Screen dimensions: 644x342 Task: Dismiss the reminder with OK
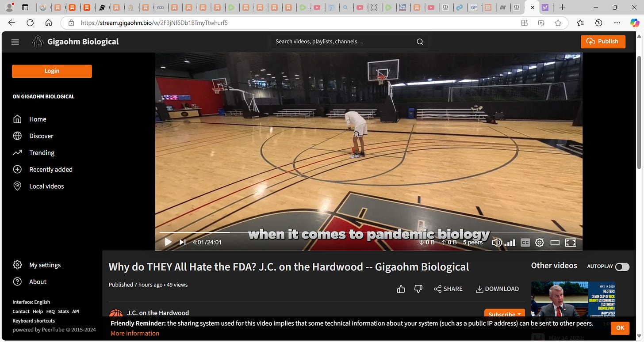620,327
